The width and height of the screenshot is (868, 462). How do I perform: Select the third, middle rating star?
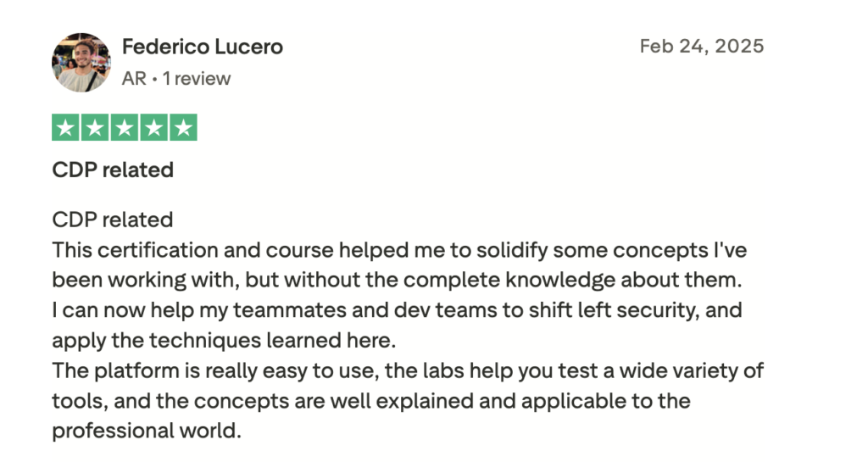[125, 127]
